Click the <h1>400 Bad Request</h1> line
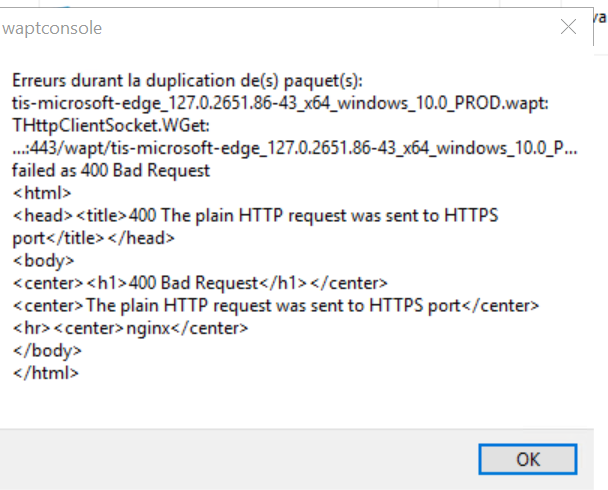The image size is (608, 490). (200, 283)
